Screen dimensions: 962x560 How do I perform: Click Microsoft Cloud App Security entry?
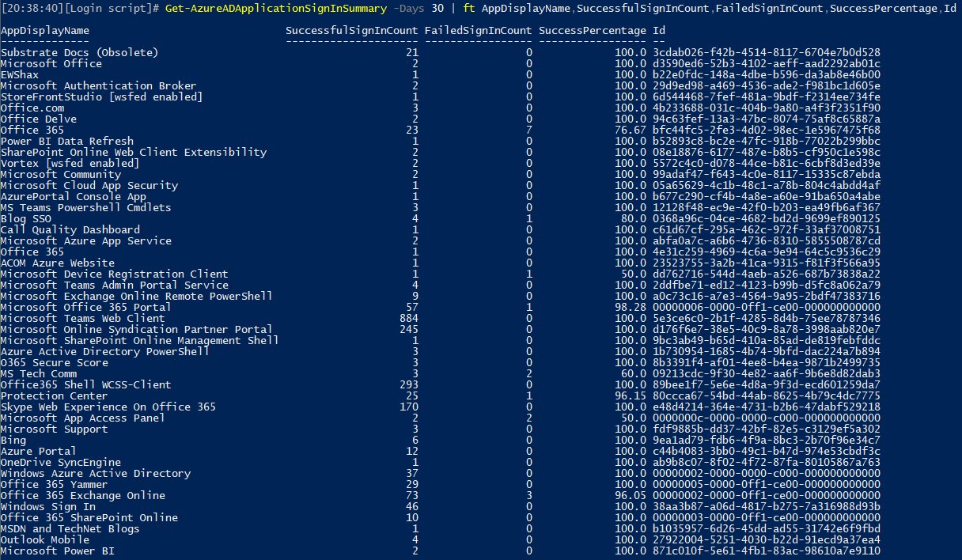coord(89,185)
